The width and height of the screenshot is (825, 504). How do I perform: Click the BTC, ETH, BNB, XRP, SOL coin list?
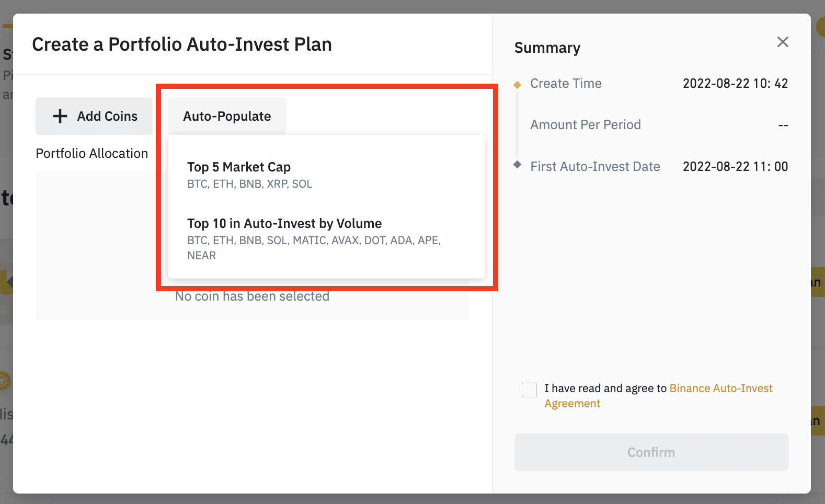click(x=249, y=184)
